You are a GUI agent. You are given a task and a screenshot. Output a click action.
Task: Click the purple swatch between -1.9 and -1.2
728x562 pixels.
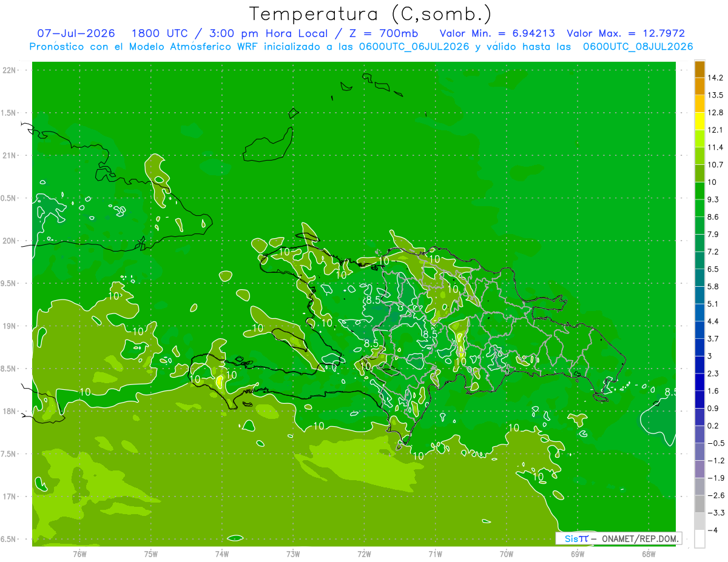click(x=699, y=469)
